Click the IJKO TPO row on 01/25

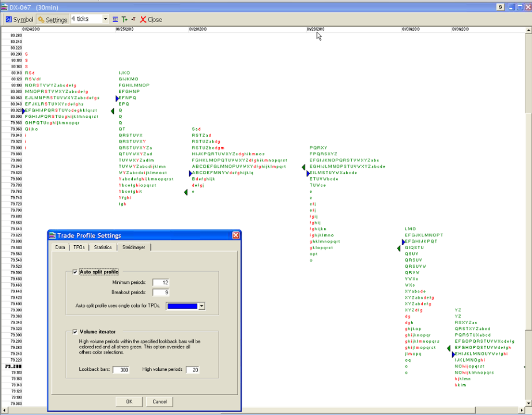click(x=124, y=73)
